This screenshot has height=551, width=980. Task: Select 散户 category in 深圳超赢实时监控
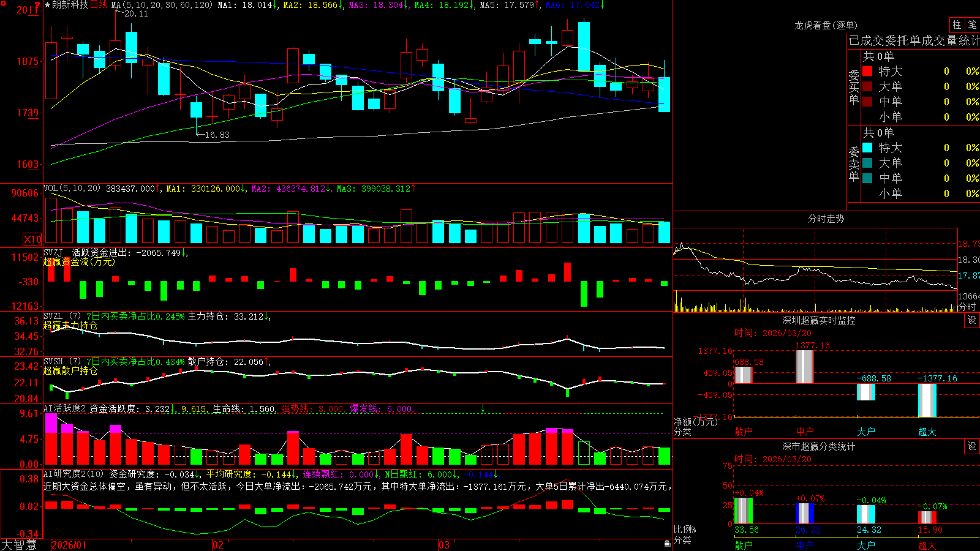744,432
